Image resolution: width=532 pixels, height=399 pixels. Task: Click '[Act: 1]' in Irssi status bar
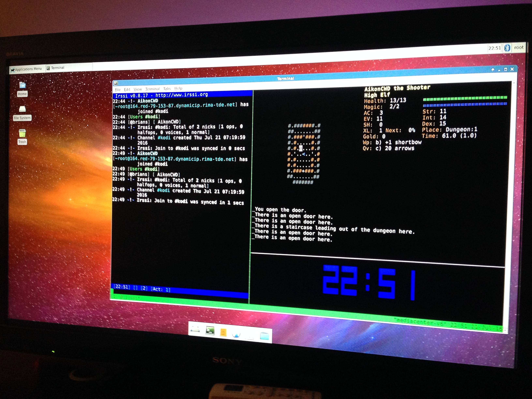(x=161, y=289)
